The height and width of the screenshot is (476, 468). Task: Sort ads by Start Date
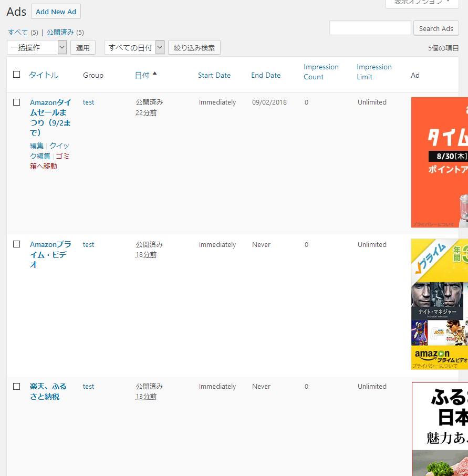[x=214, y=75]
